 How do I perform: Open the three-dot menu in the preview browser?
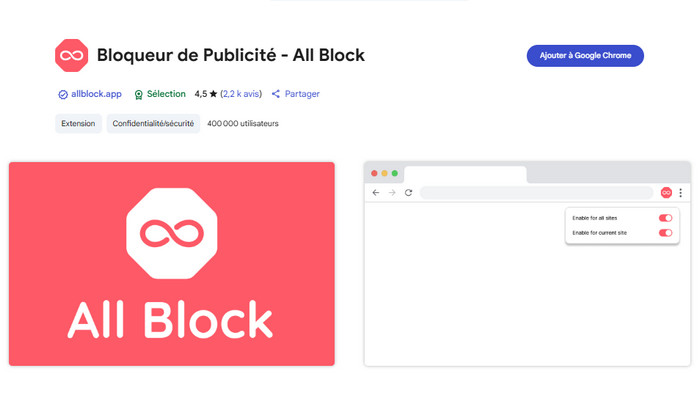(681, 192)
